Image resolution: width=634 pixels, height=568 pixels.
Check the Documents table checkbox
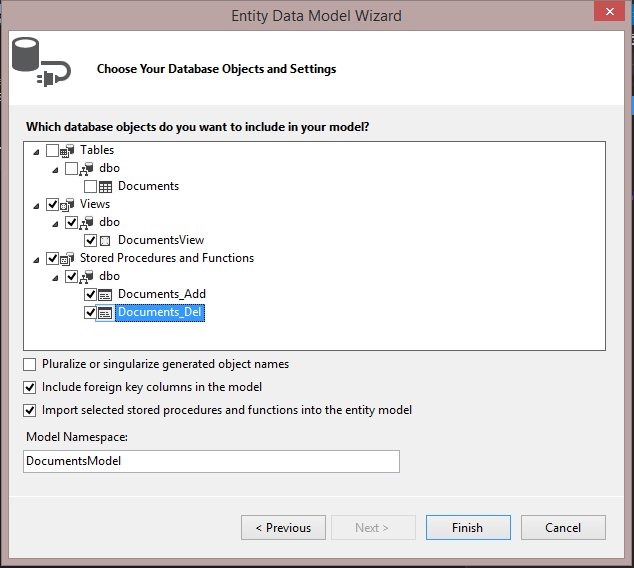click(90, 186)
